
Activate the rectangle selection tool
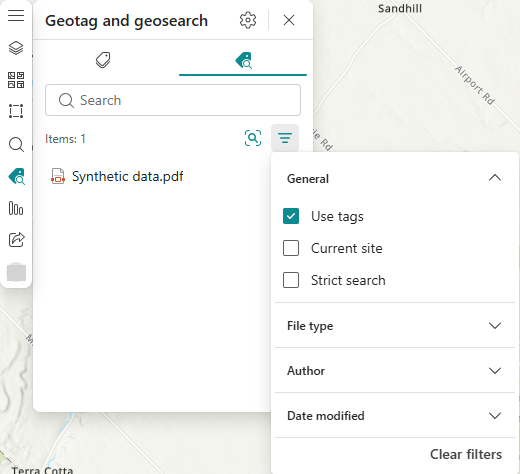[x=16, y=111]
